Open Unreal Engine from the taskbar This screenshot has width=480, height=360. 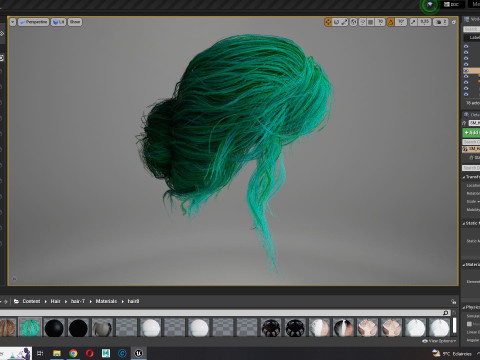click(138, 353)
